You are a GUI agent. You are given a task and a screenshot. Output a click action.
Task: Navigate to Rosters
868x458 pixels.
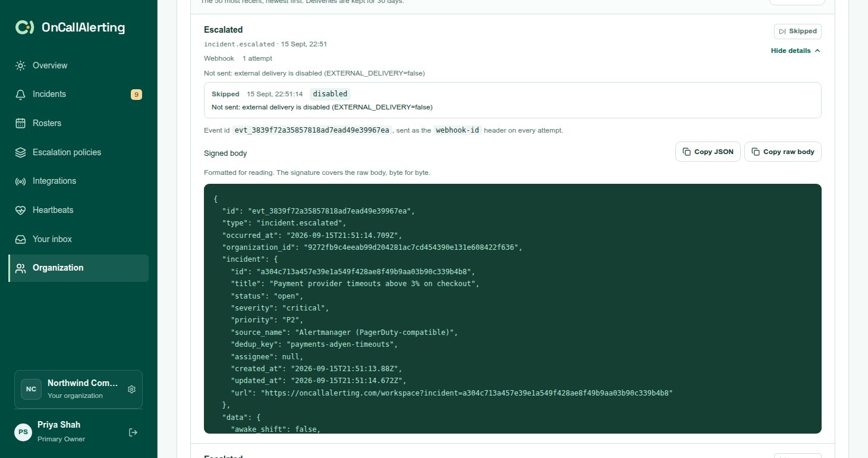pyautogui.click(x=78, y=123)
